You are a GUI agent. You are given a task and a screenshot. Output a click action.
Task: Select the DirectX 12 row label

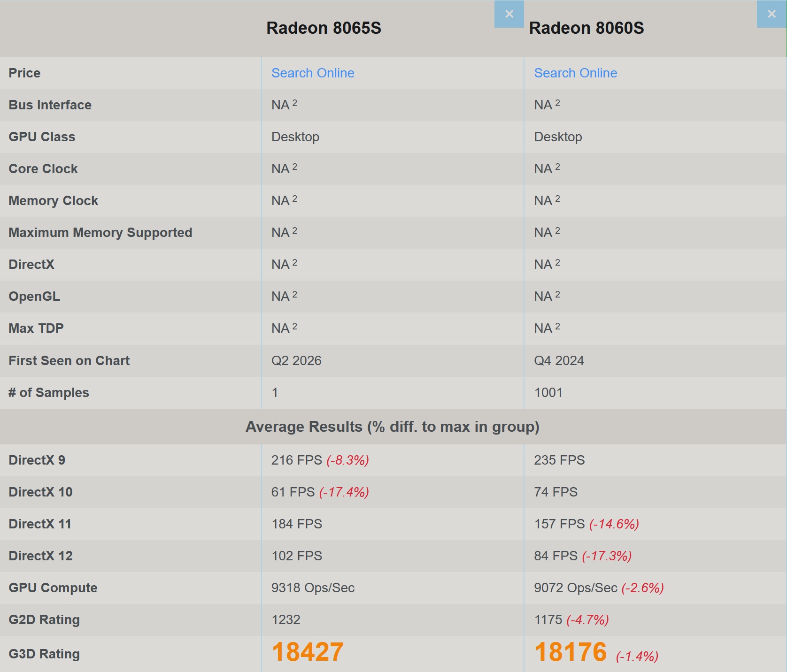pos(40,556)
